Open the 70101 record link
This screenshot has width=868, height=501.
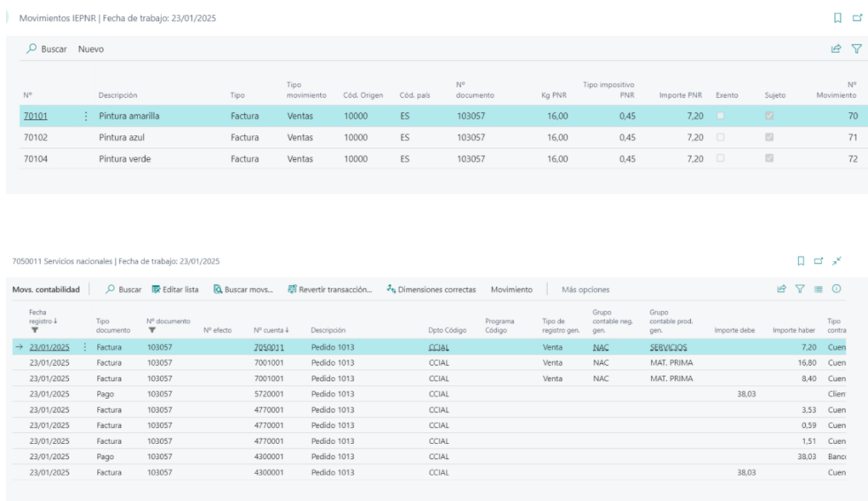pos(36,116)
